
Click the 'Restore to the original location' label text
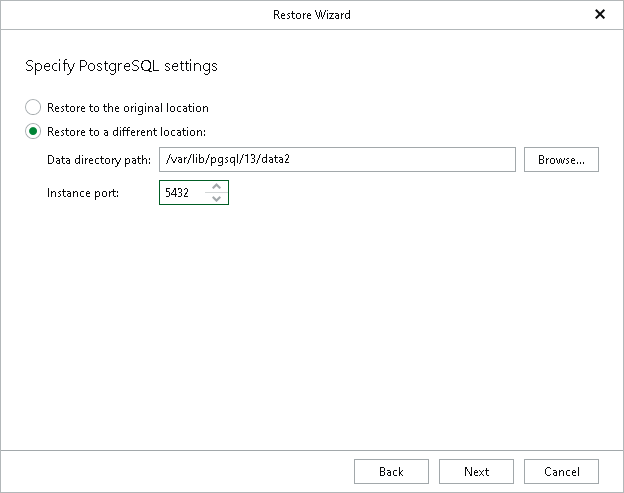pyautogui.click(x=127, y=108)
